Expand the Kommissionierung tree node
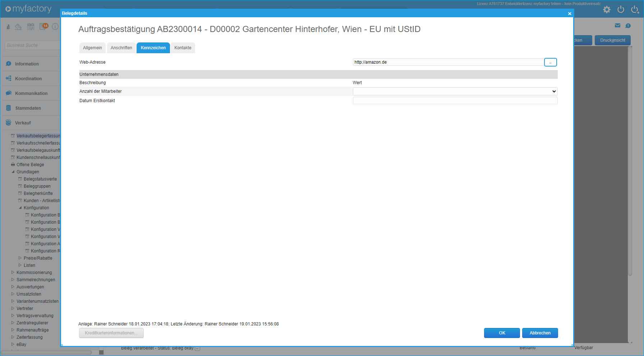This screenshot has height=356, width=644. click(13, 273)
